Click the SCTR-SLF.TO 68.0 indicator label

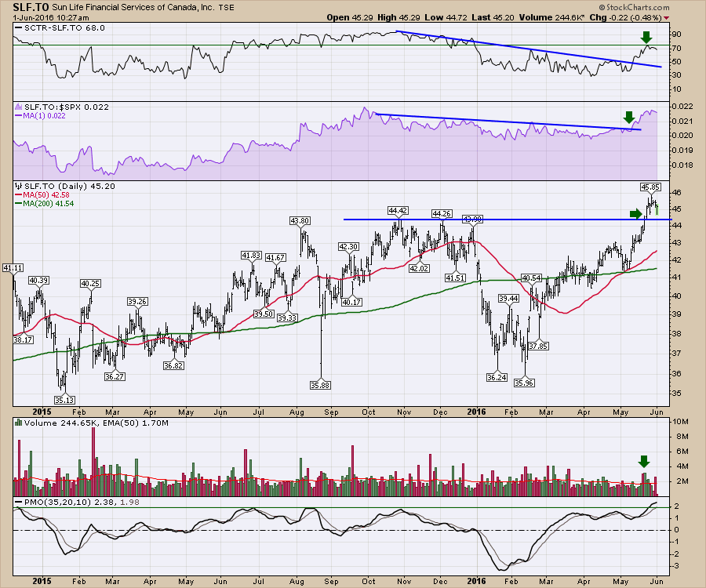[x=49, y=27]
